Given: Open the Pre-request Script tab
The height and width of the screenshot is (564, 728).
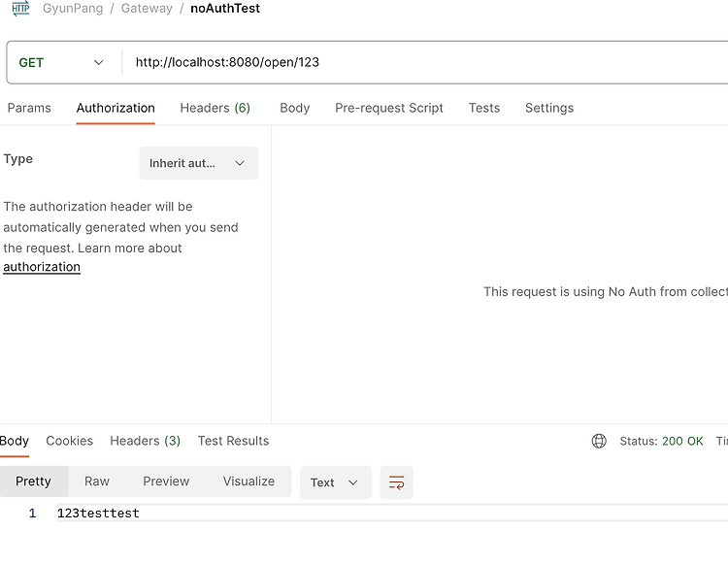Looking at the screenshot, I should (389, 108).
